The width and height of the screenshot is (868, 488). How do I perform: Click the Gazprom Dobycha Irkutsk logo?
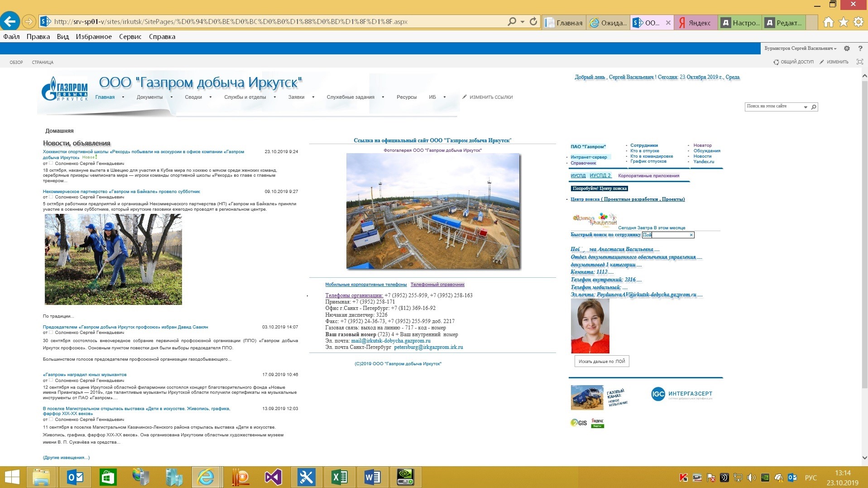click(64, 89)
